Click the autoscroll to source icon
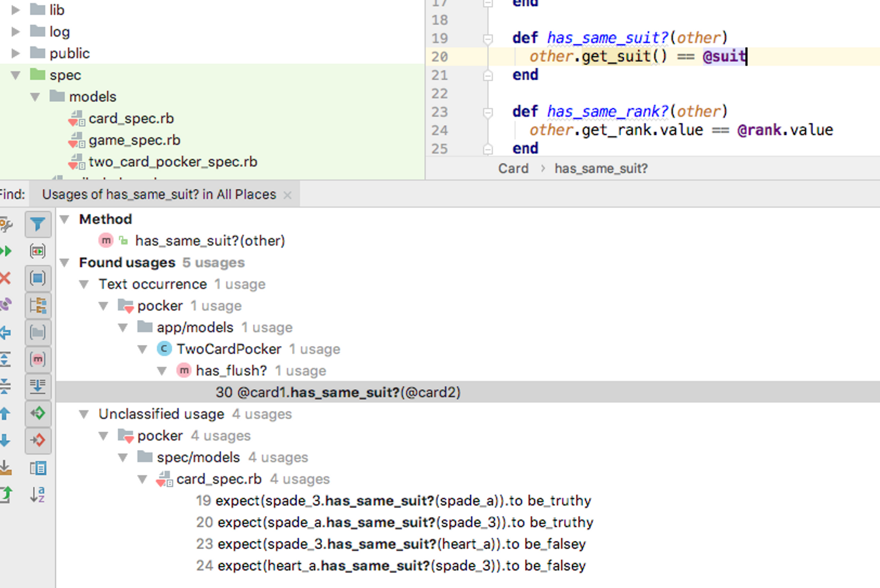Viewport: 880px width, 588px height. click(x=37, y=387)
